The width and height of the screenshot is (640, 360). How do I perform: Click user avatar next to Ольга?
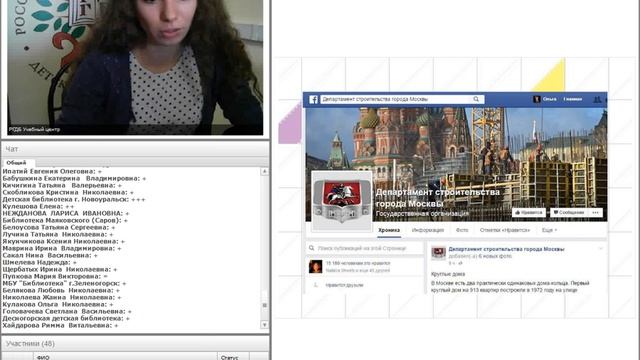coord(537,99)
